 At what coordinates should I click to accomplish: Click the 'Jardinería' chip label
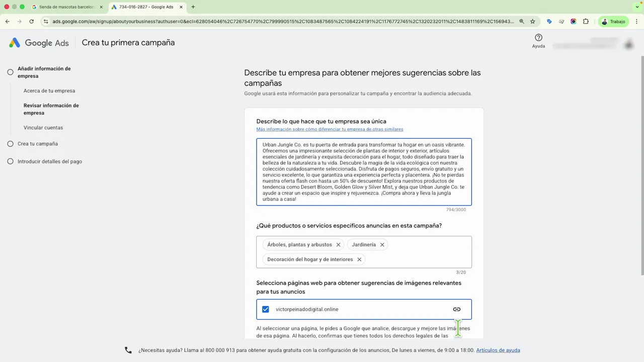point(364,245)
